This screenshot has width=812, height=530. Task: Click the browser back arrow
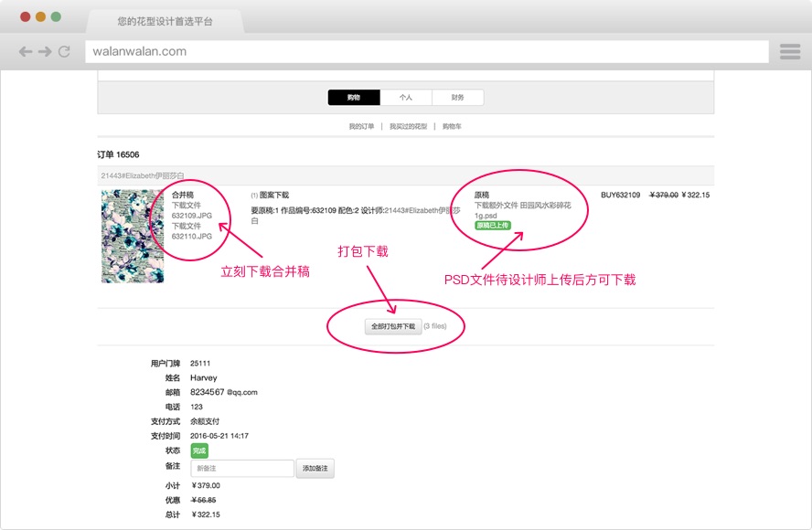pos(25,52)
